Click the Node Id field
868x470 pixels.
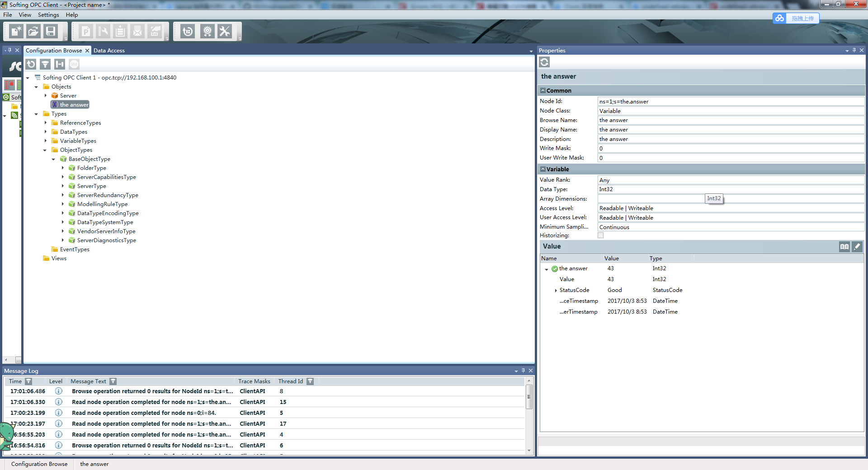731,101
